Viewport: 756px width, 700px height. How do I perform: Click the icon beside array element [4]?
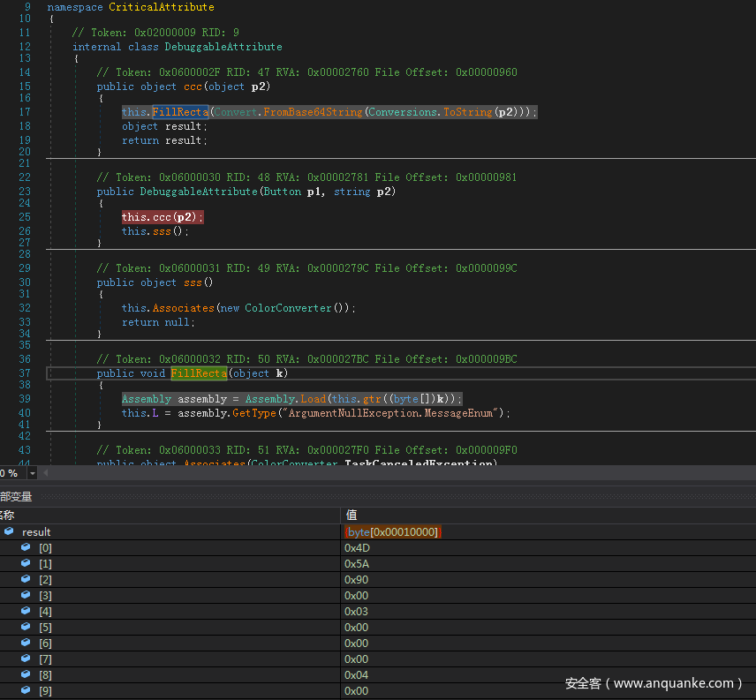pyautogui.click(x=26, y=611)
